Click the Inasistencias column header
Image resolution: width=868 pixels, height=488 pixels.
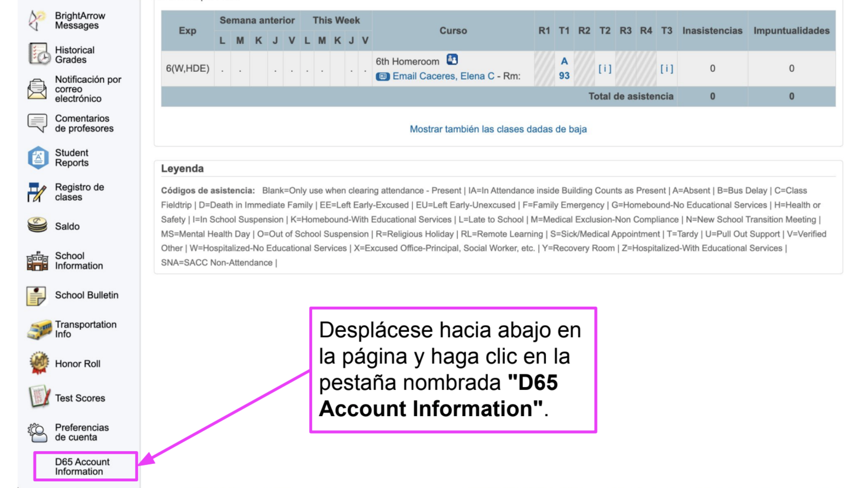click(x=712, y=31)
